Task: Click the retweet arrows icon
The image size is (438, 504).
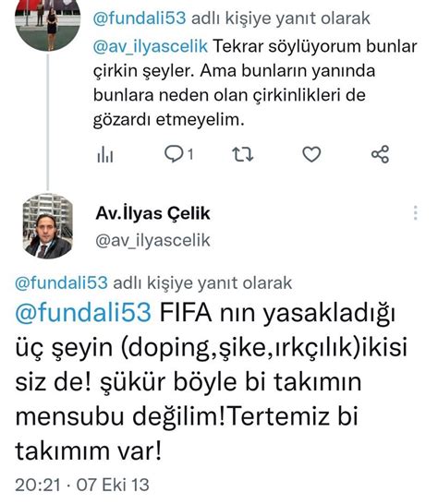Action: (243, 154)
